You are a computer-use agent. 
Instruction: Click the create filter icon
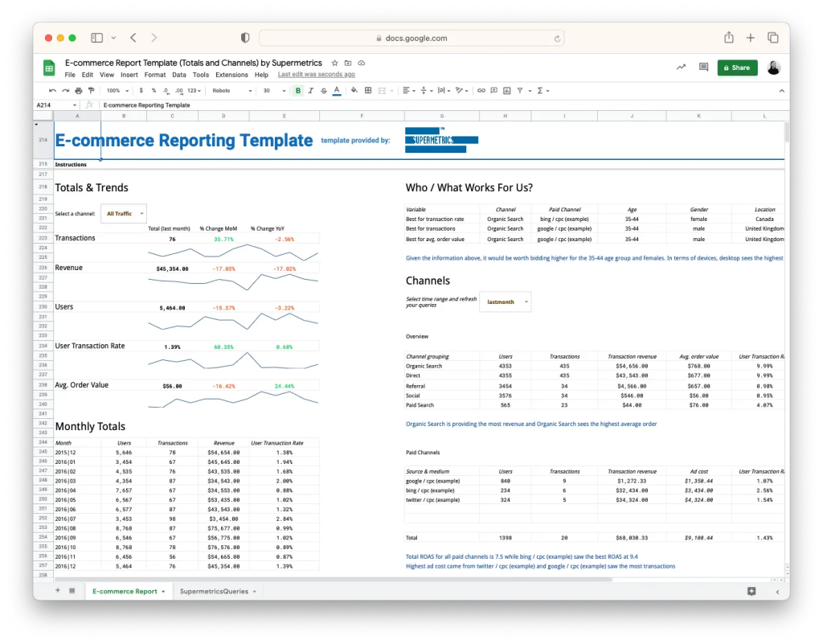coord(520,91)
